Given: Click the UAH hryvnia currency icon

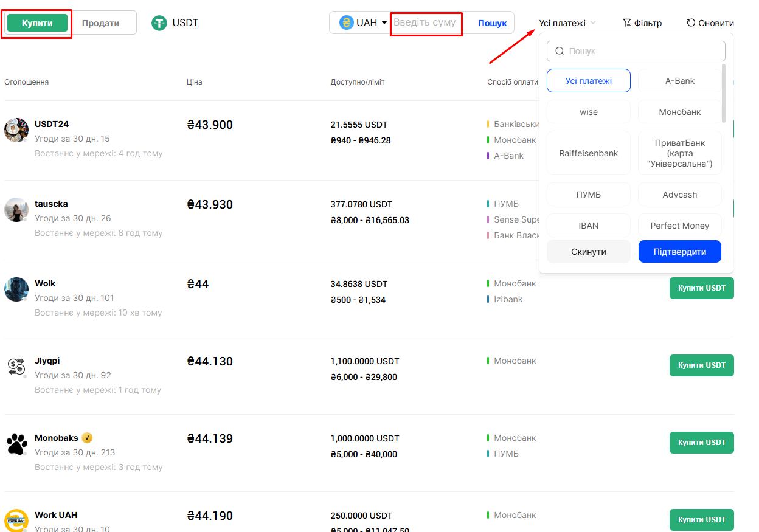Looking at the screenshot, I should pyautogui.click(x=347, y=23).
